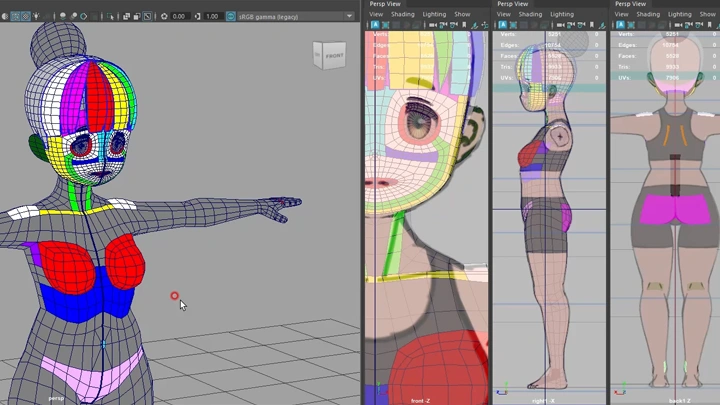Click Select Camera icon in back -Z panel

click(x=678, y=25)
